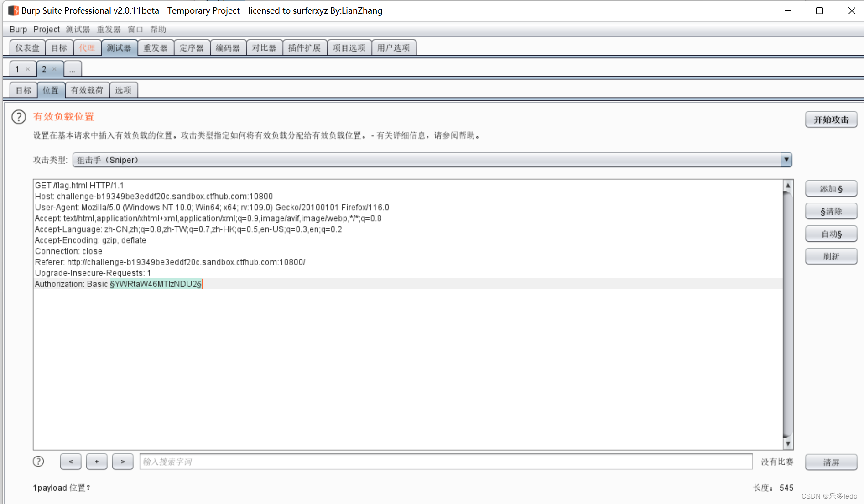Click the attack type dropdown arrow
Image resolution: width=864 pixels, height=504 pixels.
786,160
